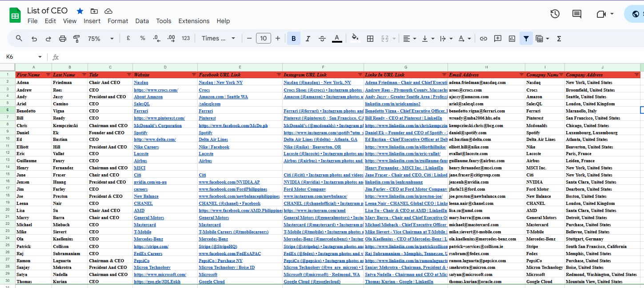Toggle the filter button in toolbar
Viewport: 644px width, 288px height.
(x=526, y=39)
